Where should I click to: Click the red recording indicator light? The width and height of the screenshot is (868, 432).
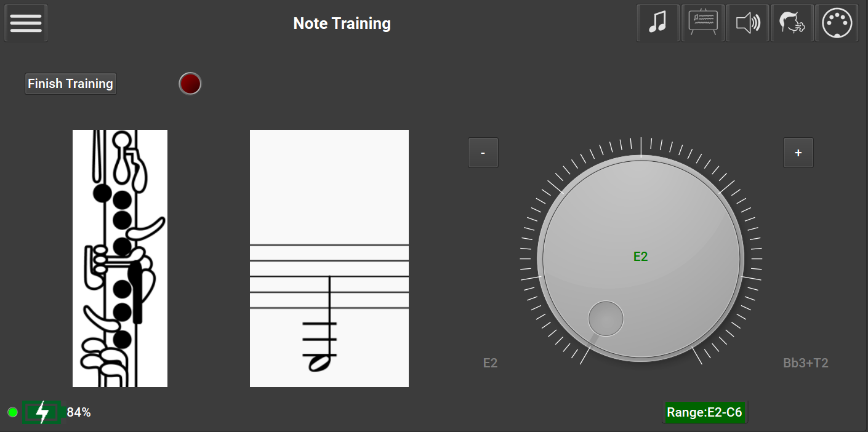[190, 84]
